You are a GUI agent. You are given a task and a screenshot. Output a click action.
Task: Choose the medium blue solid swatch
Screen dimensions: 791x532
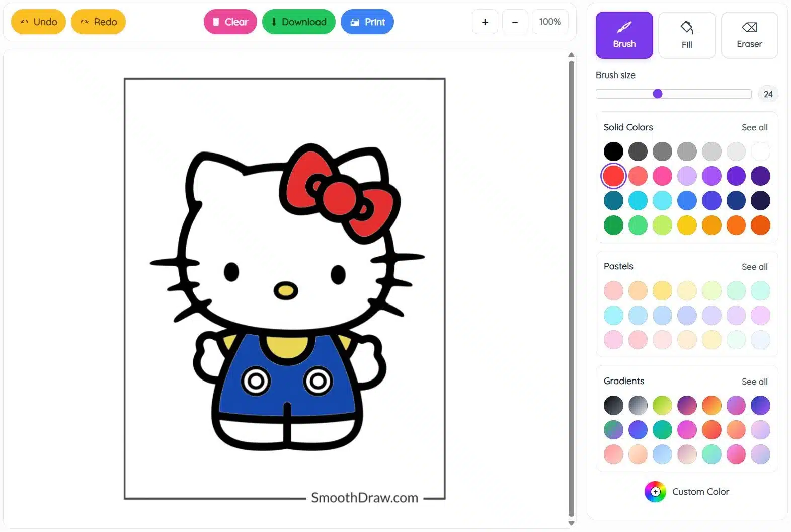pyautogui.click(x=687, y=200)
